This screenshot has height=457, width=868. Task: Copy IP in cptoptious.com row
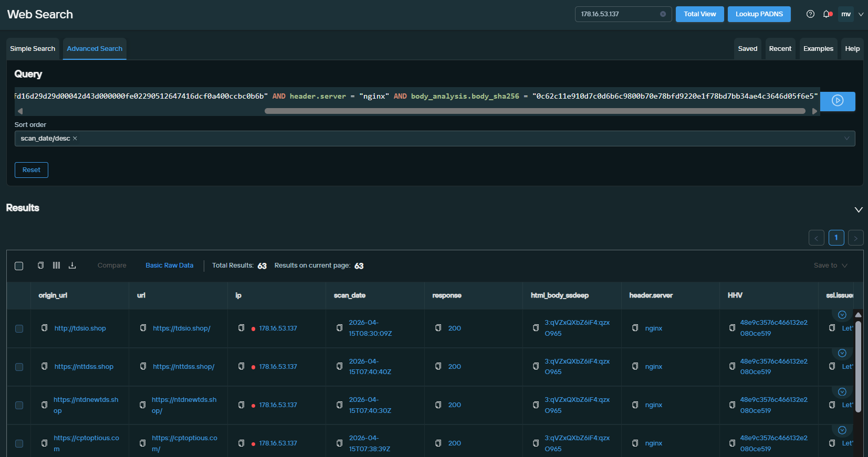[242, 443]
